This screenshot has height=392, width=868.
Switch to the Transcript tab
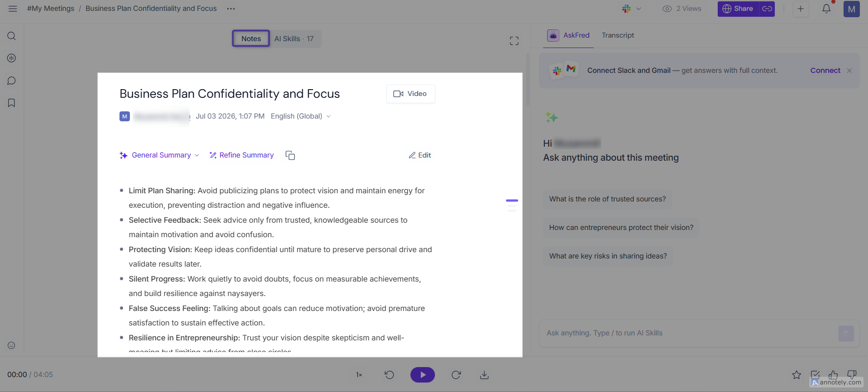618,35
